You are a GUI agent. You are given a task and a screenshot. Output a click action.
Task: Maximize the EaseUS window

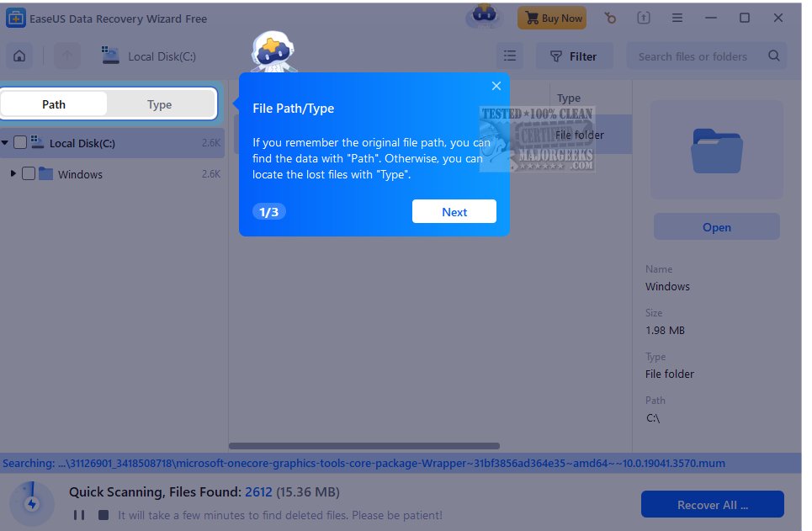744,19
